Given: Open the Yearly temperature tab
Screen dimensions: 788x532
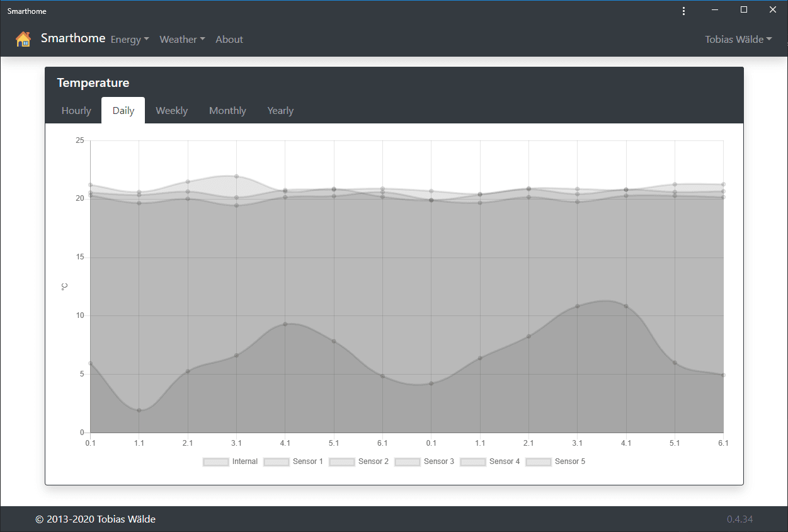Looking at the screenshot, I should [x=280, y=110].
